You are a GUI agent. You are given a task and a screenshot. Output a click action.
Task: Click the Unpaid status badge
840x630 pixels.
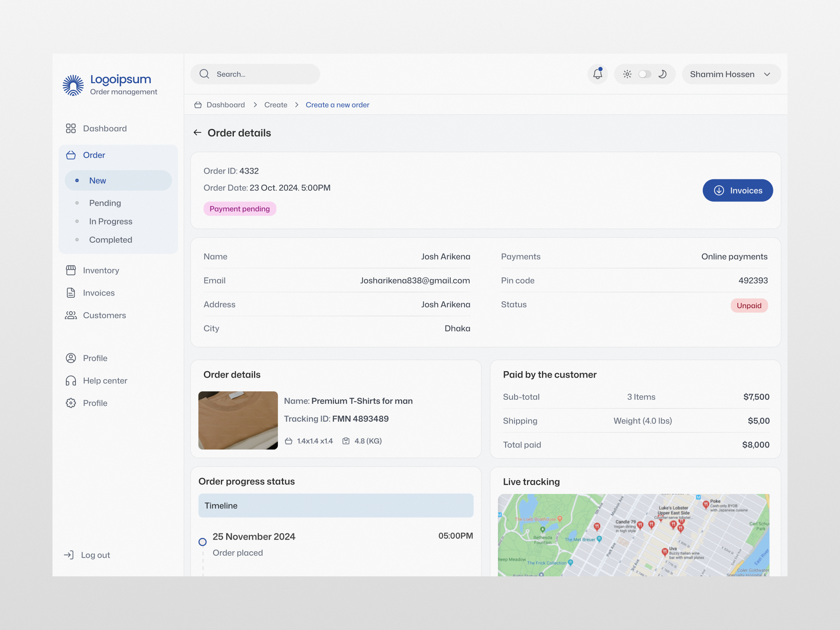click(749, 305)
